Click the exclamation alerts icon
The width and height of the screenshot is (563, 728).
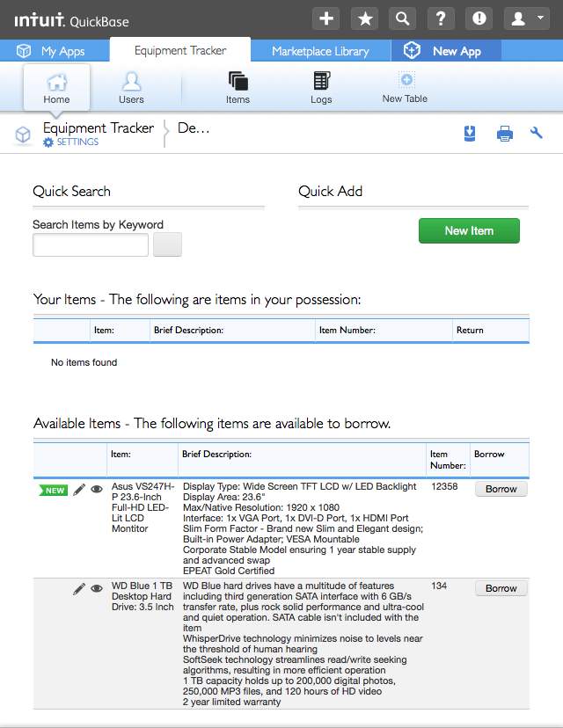tap(479, 18)
